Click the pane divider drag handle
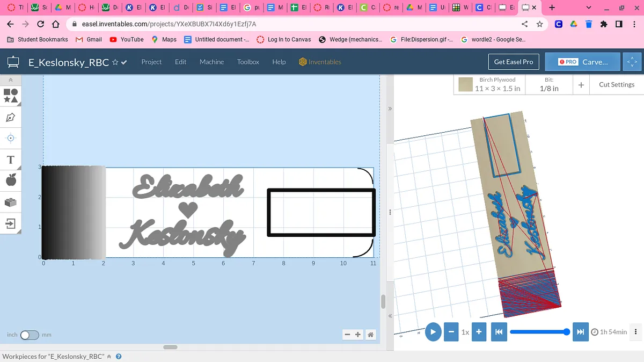644x362 pixels. [x=390, y=212]
